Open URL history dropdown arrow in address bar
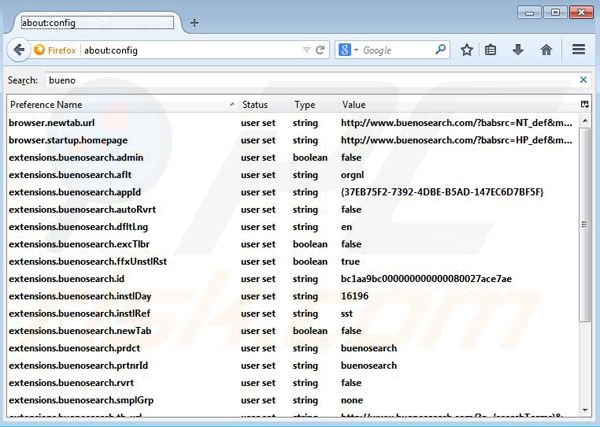Screen dimensions: 600x427 [306, 50]
